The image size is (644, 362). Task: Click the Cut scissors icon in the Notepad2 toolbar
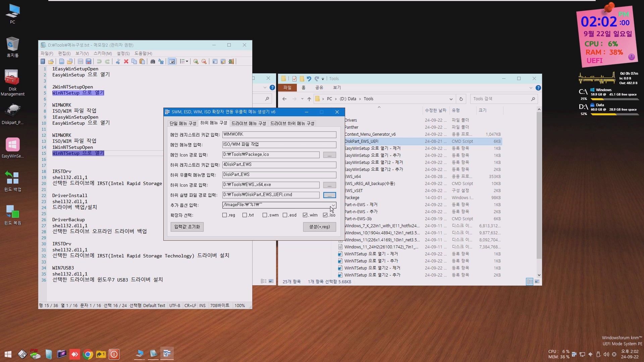coord(118,61)
